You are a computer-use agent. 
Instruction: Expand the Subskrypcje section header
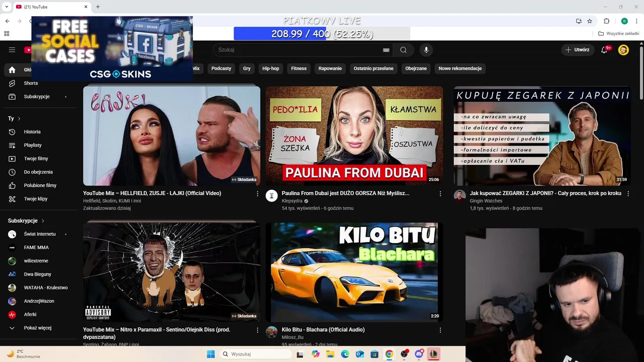coord(26,221)
